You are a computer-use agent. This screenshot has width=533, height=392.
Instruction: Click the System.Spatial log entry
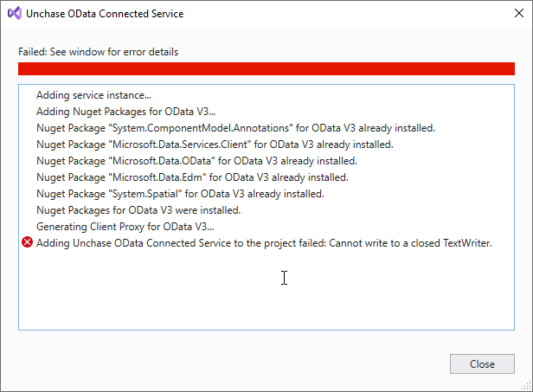(180, 194)
